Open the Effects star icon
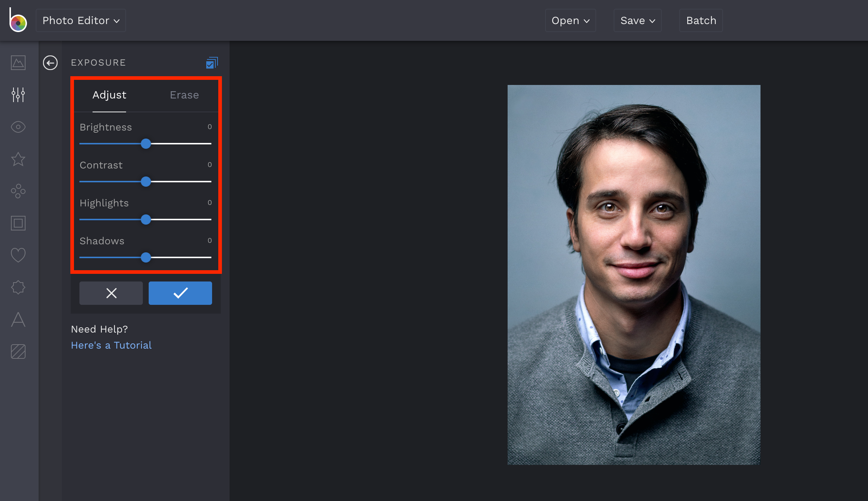Image resolution: width=868 pixels, height=501 pixels. (18, 159)
